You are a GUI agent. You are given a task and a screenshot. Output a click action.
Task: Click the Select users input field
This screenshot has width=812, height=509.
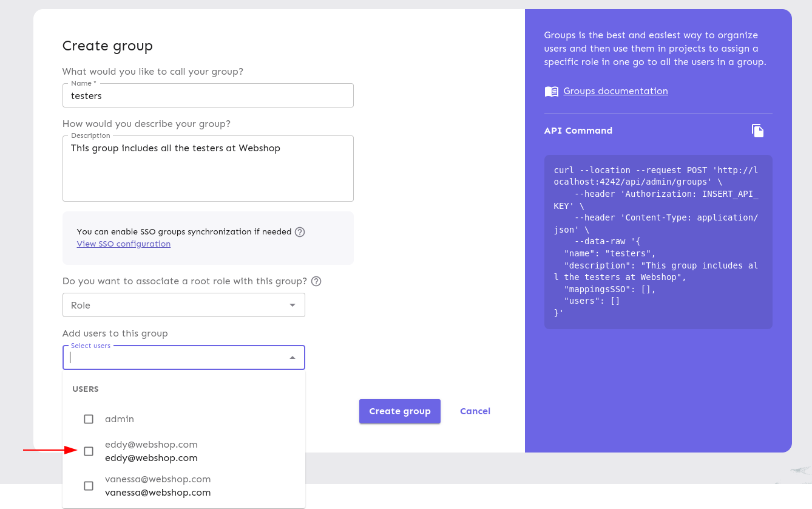pyautogui.click(x=176, y=358)
